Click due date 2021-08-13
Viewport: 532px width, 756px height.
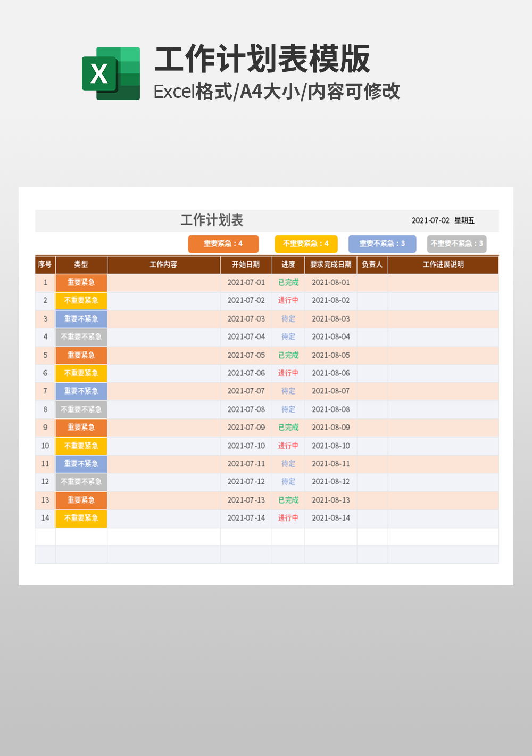coord(331,500)
